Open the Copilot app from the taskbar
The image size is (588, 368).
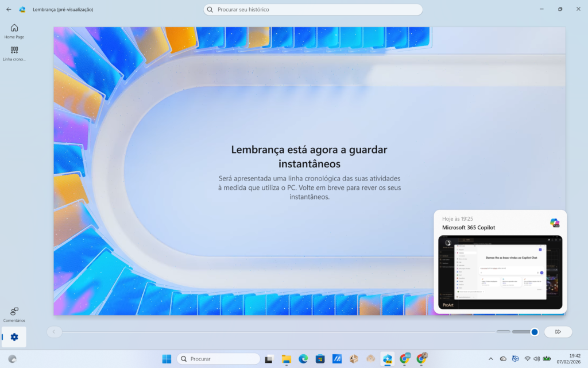(x=387, y=359)
